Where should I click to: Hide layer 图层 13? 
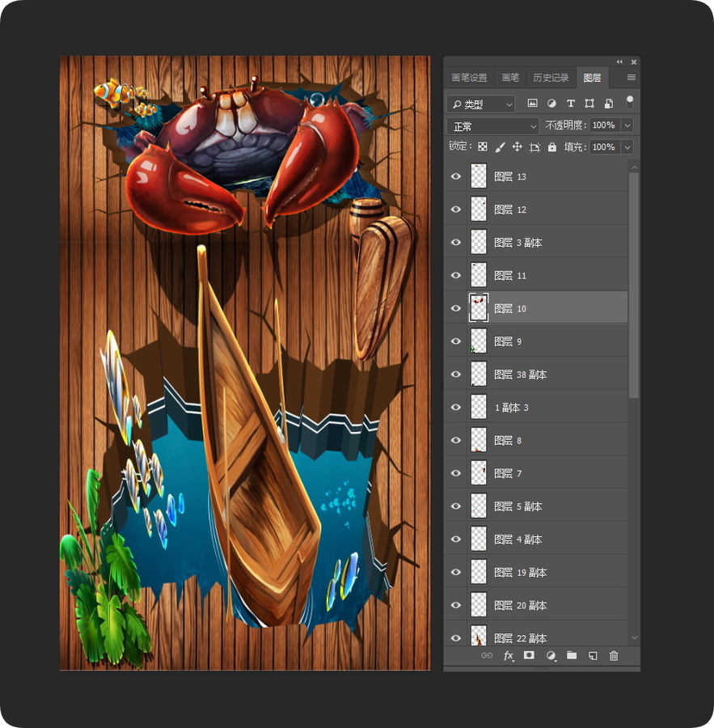coord(456,176)
